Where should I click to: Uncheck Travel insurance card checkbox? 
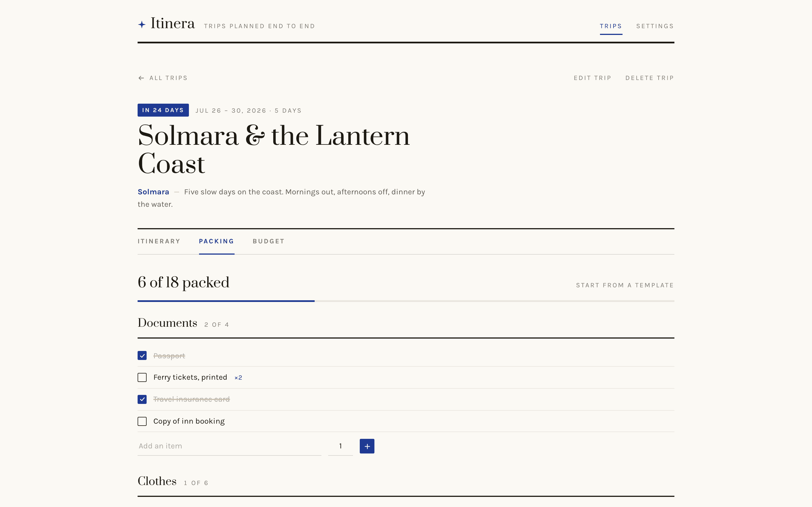142,399
